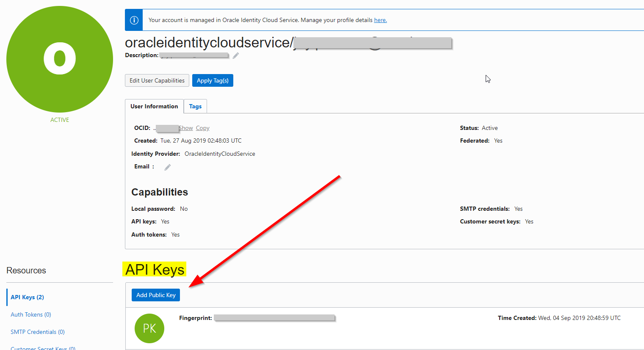Click the Fingerprint label of the key

(x=196, y=318)
